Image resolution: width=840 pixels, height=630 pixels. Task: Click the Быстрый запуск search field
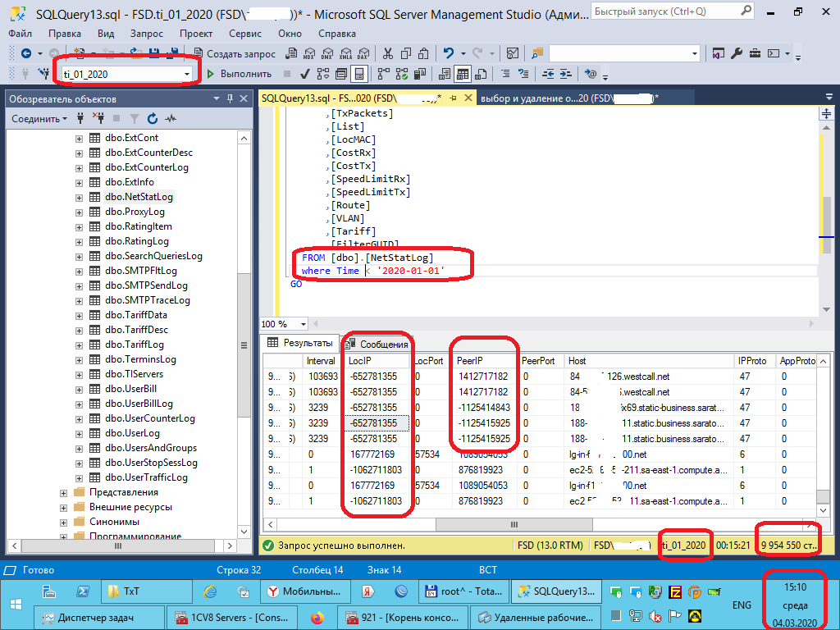(x=673, y=11)
